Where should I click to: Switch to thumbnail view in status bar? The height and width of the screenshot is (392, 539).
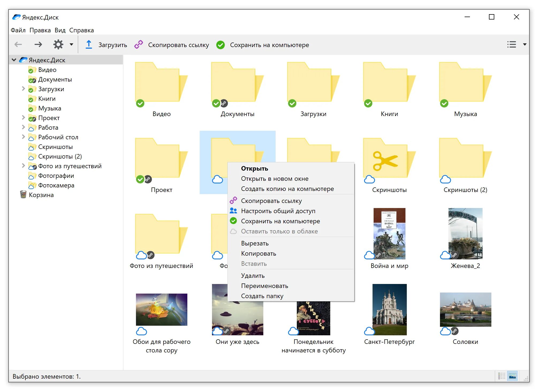[x=513, y=376]
